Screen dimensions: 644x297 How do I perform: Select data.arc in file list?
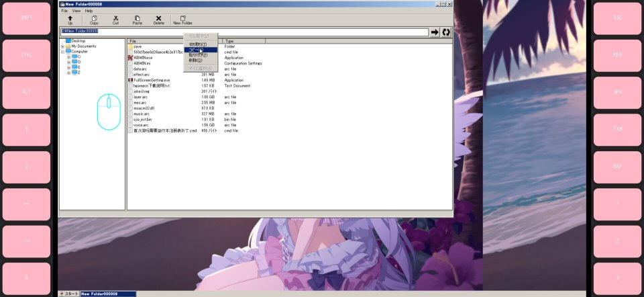pos(140,69)
